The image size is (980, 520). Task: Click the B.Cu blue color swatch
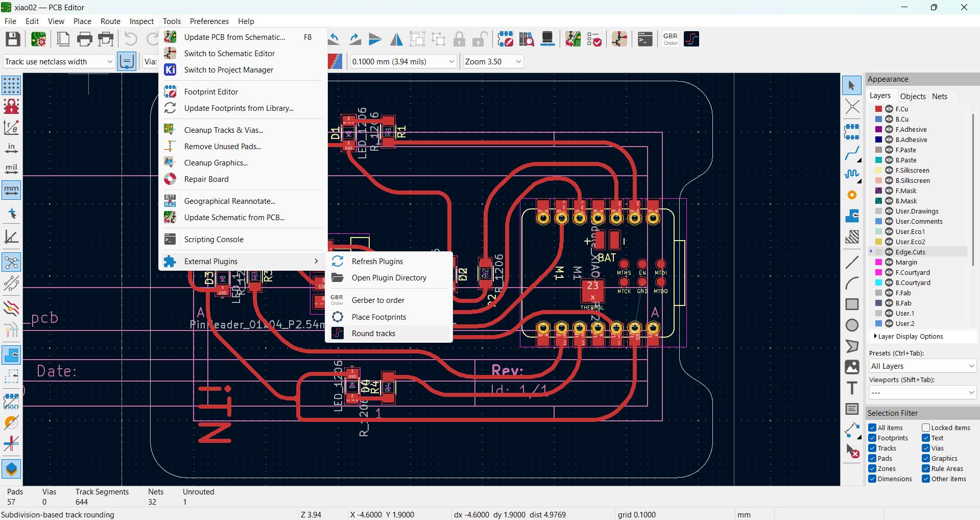878,119
